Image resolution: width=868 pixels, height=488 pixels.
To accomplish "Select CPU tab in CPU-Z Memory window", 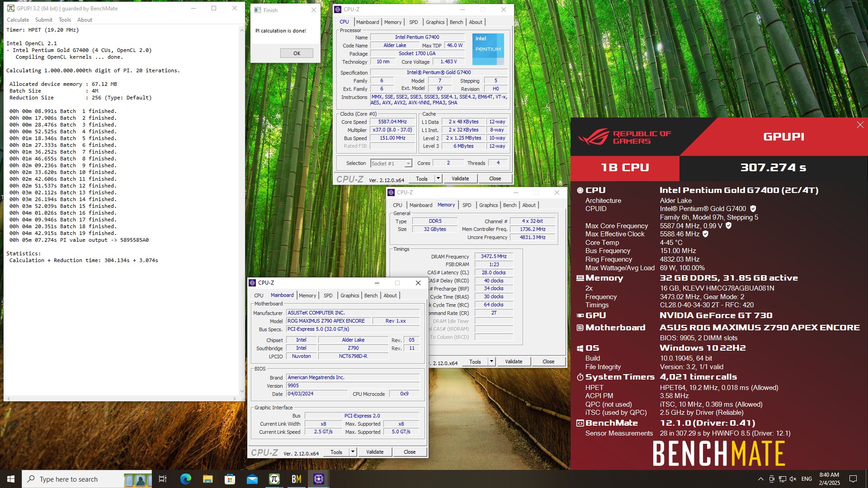I will click(x=397, y=205).
